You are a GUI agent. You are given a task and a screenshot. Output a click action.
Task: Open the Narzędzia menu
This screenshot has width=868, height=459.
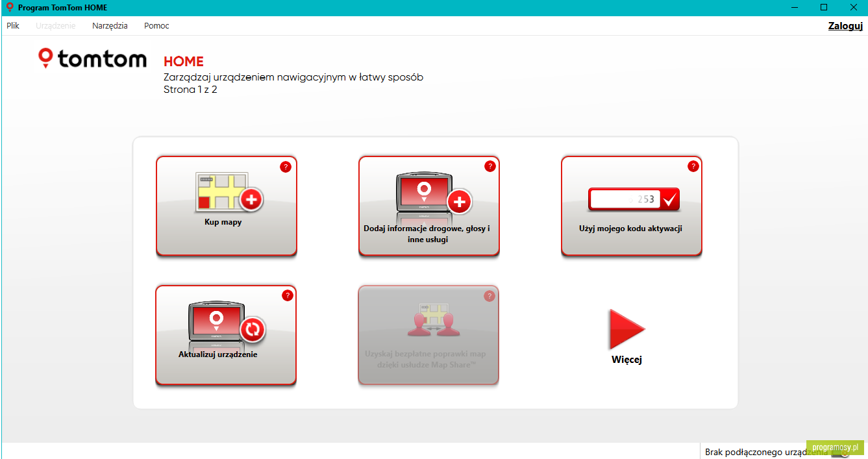pos(110,26)
